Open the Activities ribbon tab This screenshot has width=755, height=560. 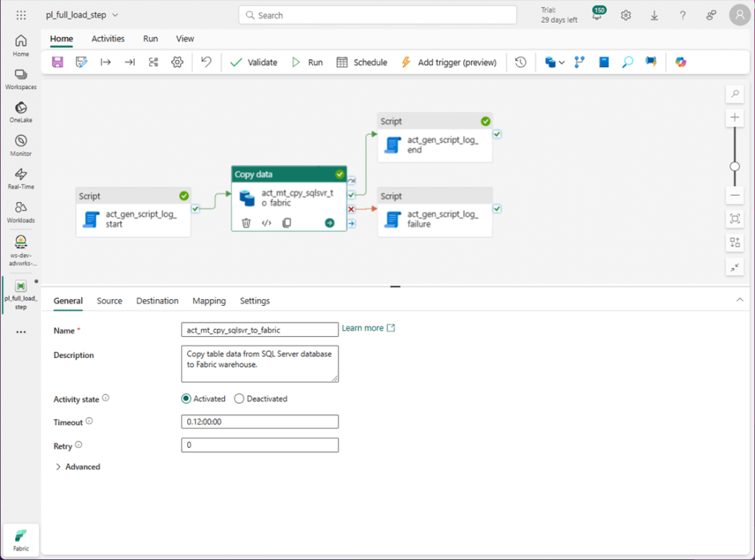tap(108, 38)
